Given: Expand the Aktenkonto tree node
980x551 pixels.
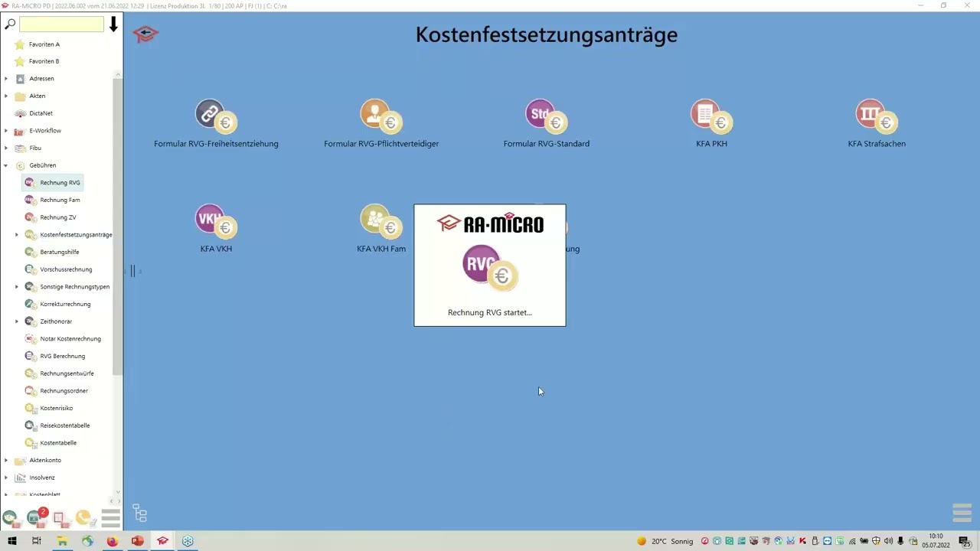Looking at the screenshot, I should 6,460.
